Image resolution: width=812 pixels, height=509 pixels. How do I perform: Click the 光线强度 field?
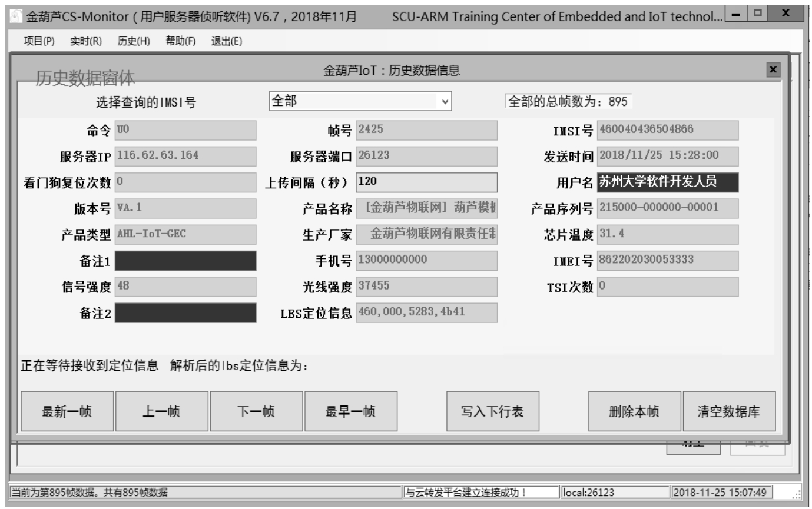[x=427, y=287]
